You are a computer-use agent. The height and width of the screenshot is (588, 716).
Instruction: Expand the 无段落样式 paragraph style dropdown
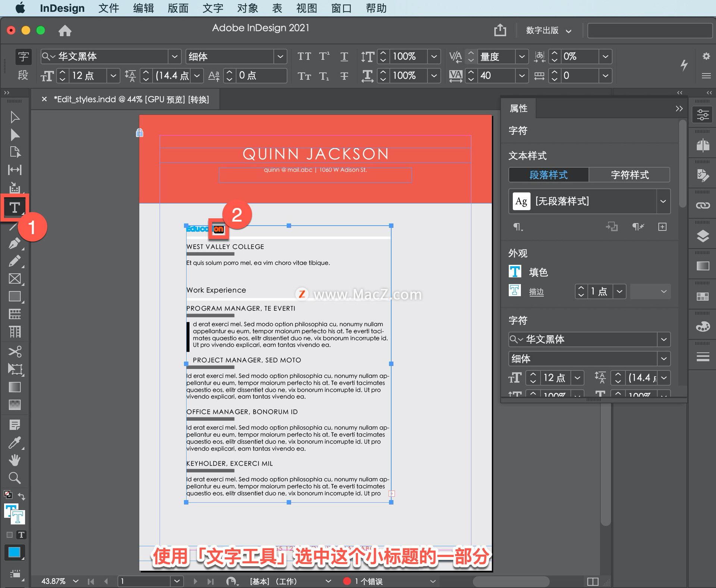click(x=663, y=201)
